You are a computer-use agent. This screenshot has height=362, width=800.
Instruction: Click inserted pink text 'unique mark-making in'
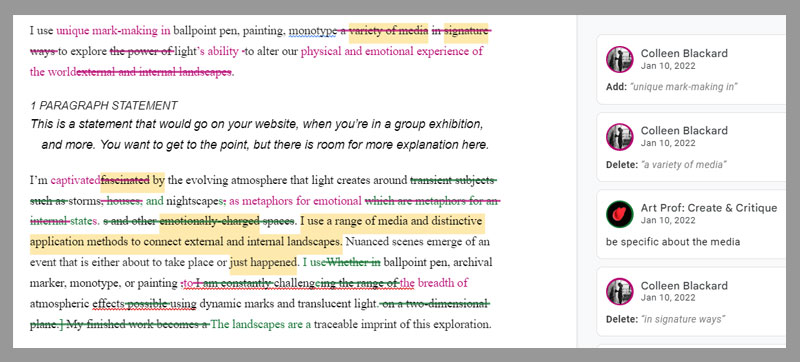[x=113, y=31]
